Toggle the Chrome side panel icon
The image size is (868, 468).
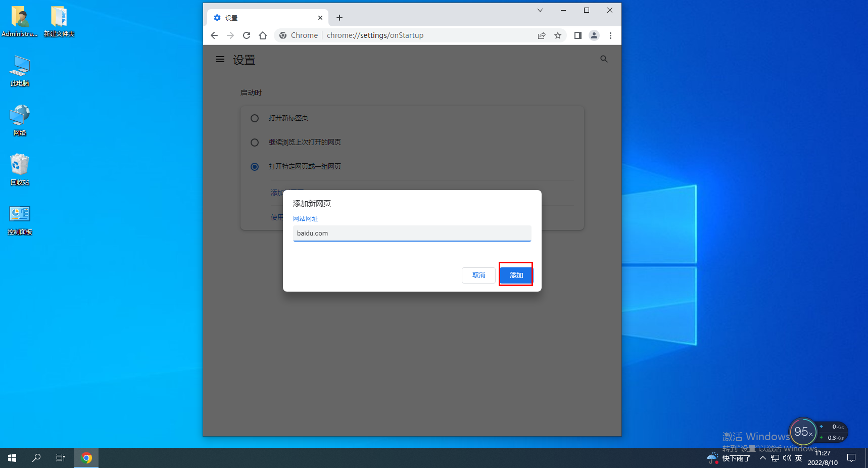tap(578, 35)
